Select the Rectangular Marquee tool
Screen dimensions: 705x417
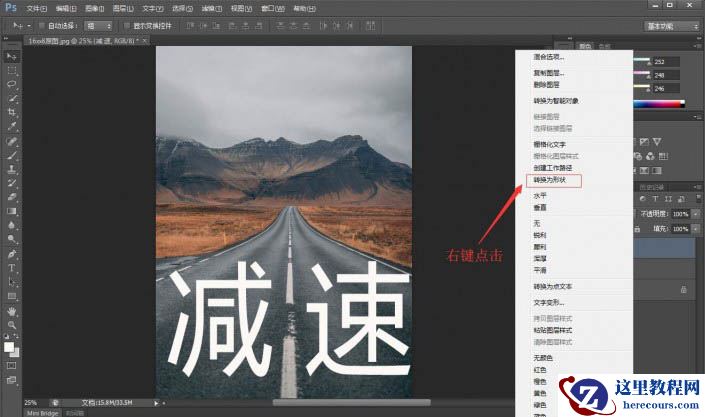(12, 71)
